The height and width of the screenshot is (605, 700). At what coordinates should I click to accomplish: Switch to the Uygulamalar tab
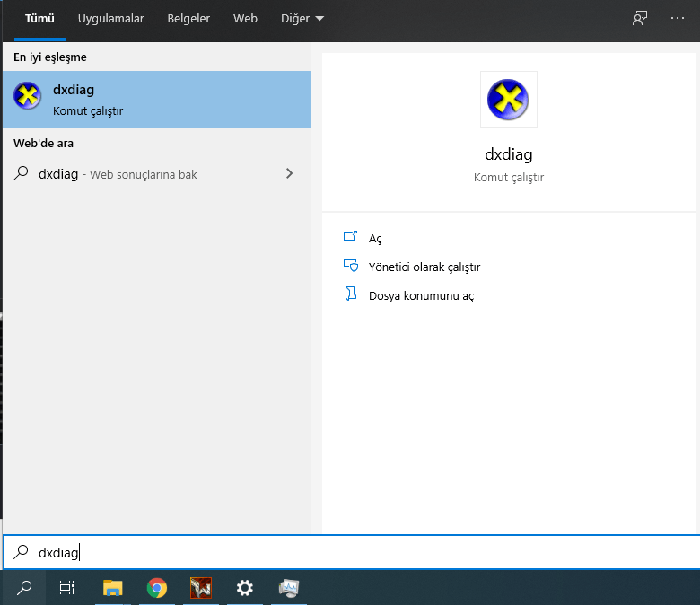click(x=110, y=19)
